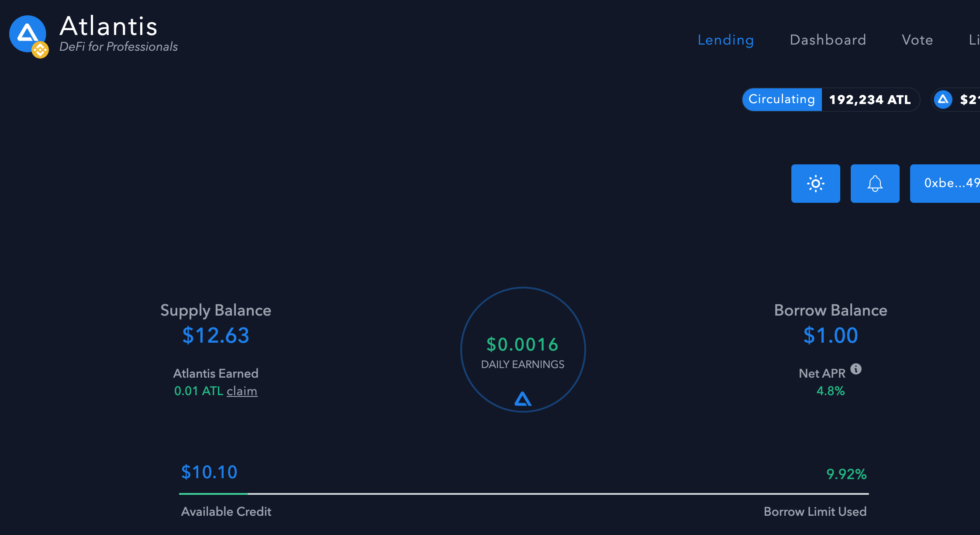
Task: Click ATL token price icon
Action: tap(943, 100)
